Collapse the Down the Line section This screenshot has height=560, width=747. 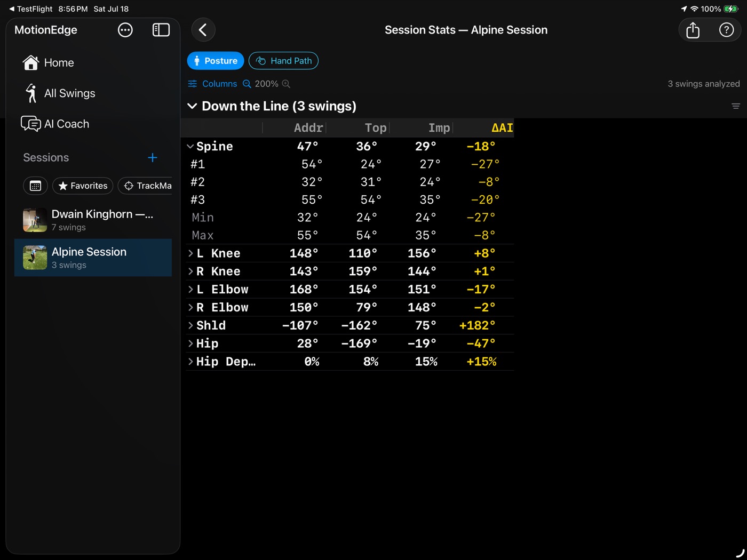click(192, 106)
